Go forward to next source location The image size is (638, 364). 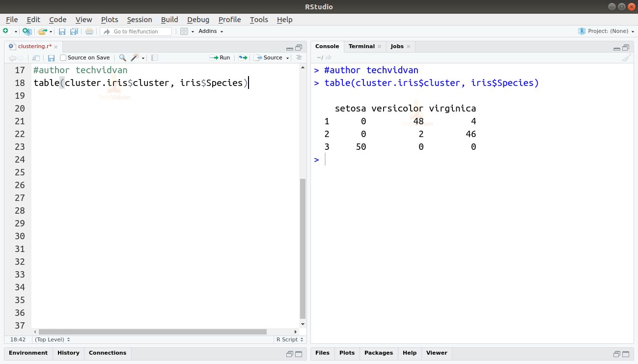(21, 58)
